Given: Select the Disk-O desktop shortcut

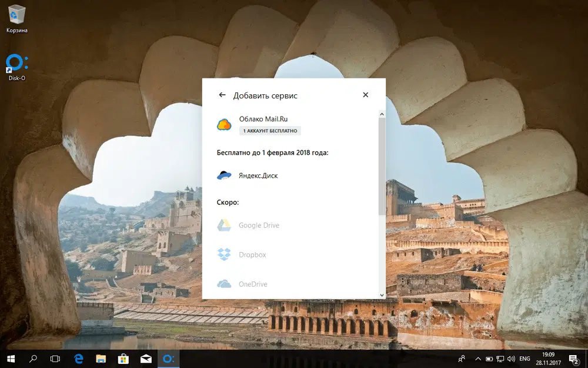Looking at the screenshot, I should coord(17,68).
